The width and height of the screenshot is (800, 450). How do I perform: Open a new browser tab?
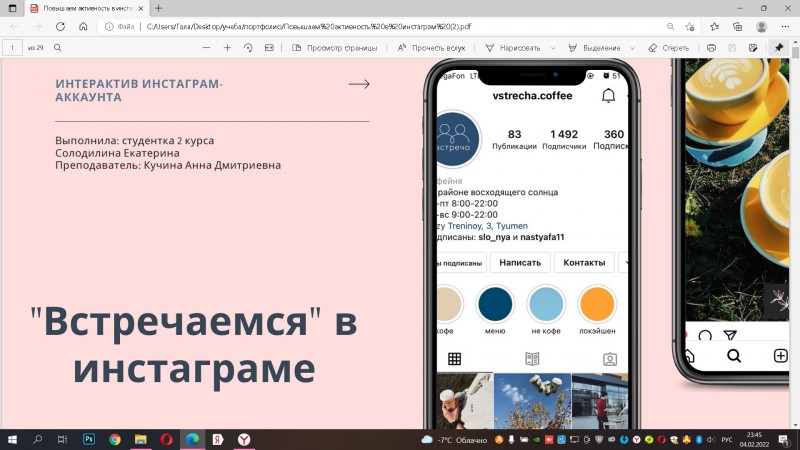pyautogui.click(x=159, y=8)
